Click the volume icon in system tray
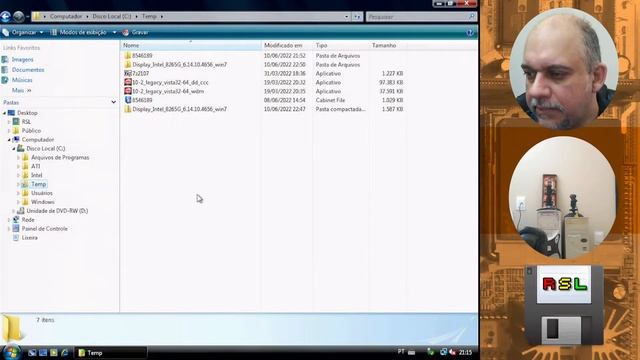The height and width of the screenshot is (360, 640). pyautogui.click(x=452, y=352)
